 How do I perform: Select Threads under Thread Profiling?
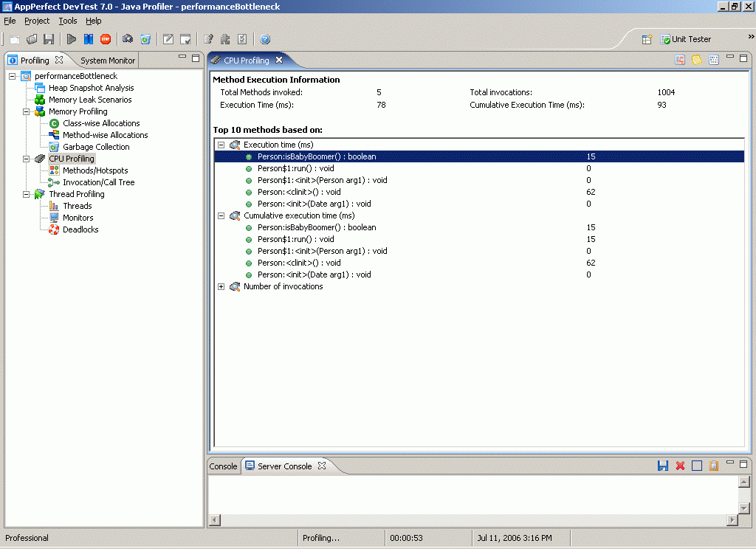pos(77,207)
